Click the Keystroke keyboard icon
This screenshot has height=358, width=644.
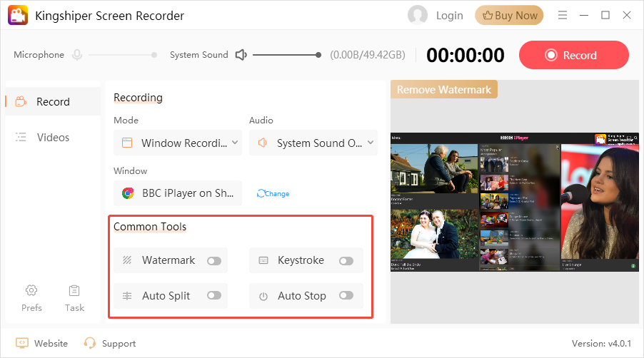coord(263,260)
